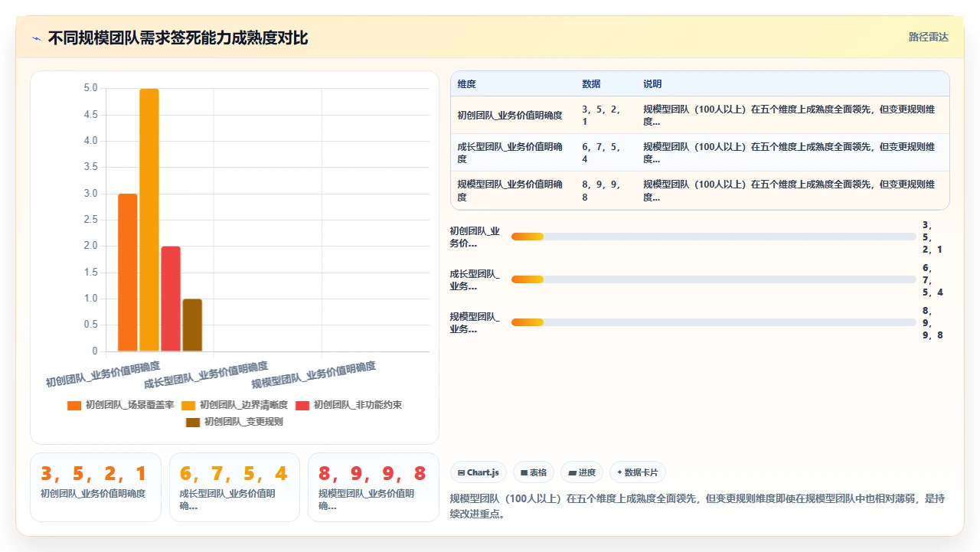980x552 pixels.
Task: Click the tallest yellow bar reaching 5.0
Action: [149, 220]
